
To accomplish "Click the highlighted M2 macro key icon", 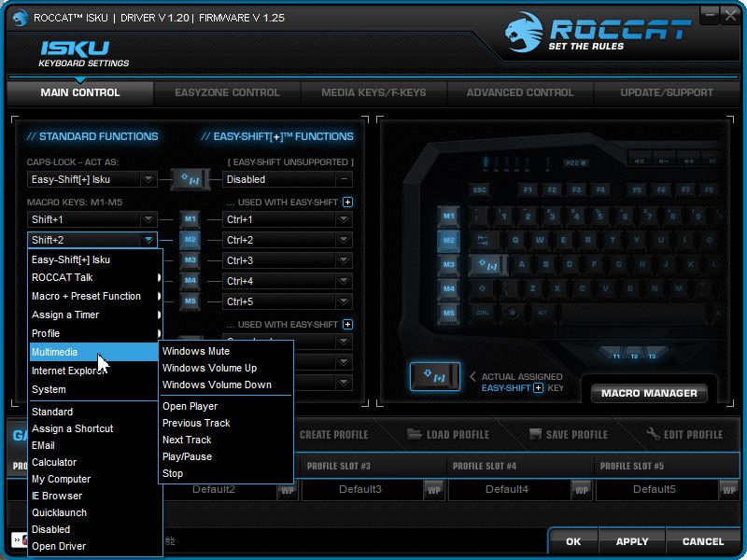I will click(x=190, y=240).
